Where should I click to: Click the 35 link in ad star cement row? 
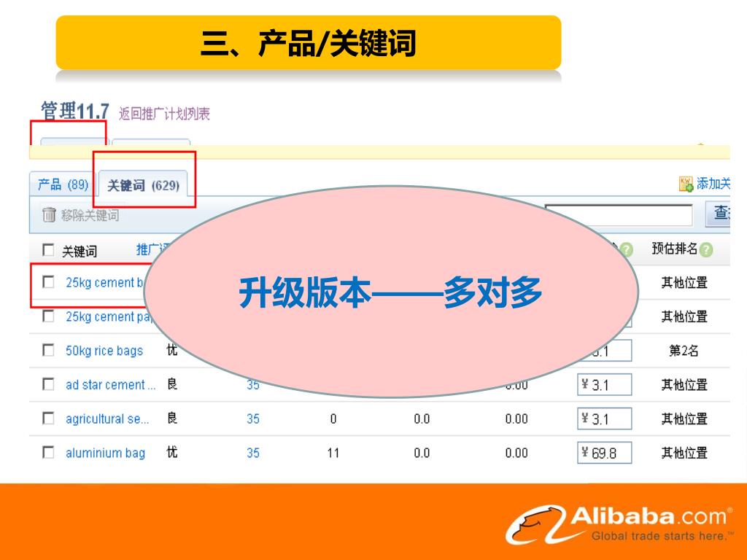(253, 385)
